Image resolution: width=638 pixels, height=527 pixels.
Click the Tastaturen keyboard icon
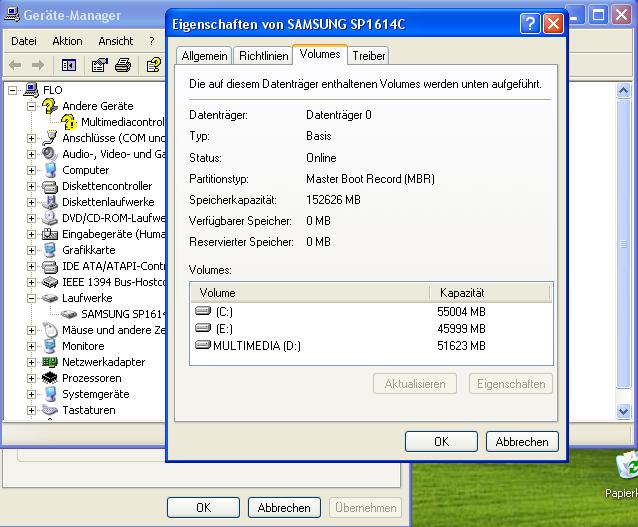pos(50,410)
